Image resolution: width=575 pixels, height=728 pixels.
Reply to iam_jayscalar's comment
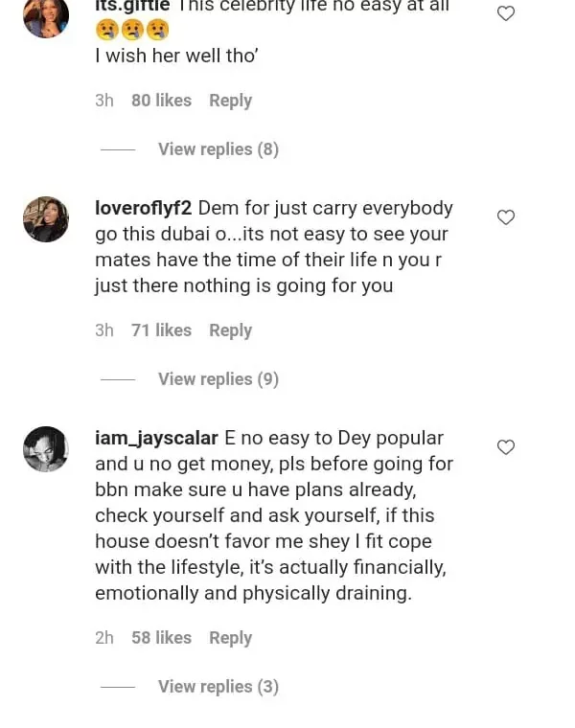tap(230, 638)
